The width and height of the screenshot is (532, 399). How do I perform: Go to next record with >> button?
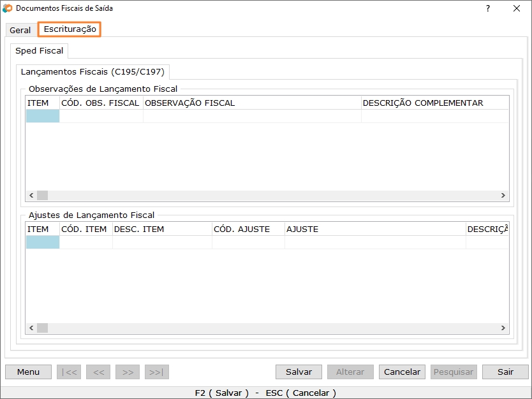[128, 372]
